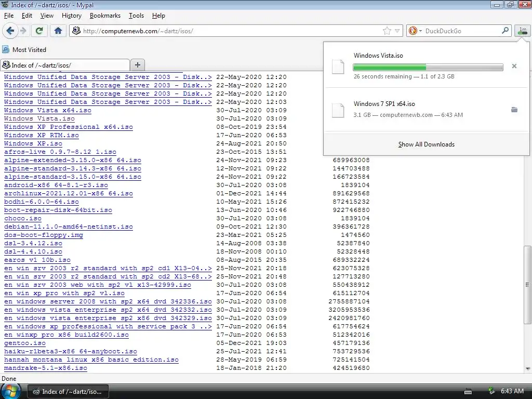The image size is (532, 399).
Task: Download the Windows Vista.iso link in listing
Action: [39, 119]
